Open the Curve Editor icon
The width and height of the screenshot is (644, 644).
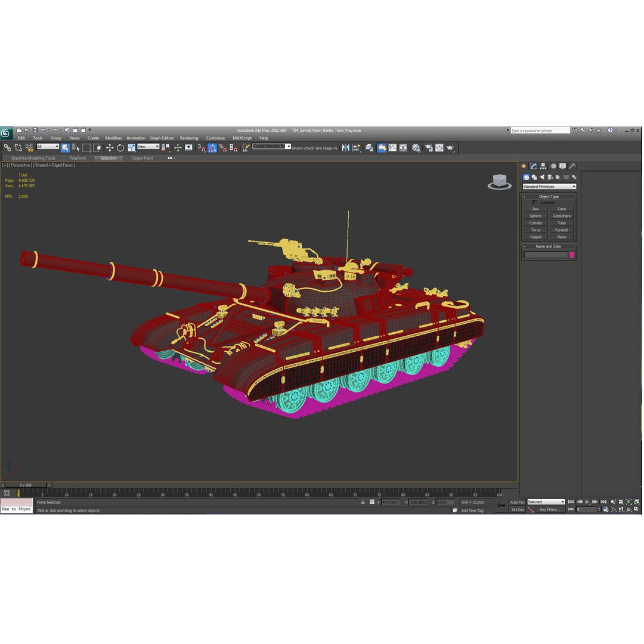coord(392,147)
